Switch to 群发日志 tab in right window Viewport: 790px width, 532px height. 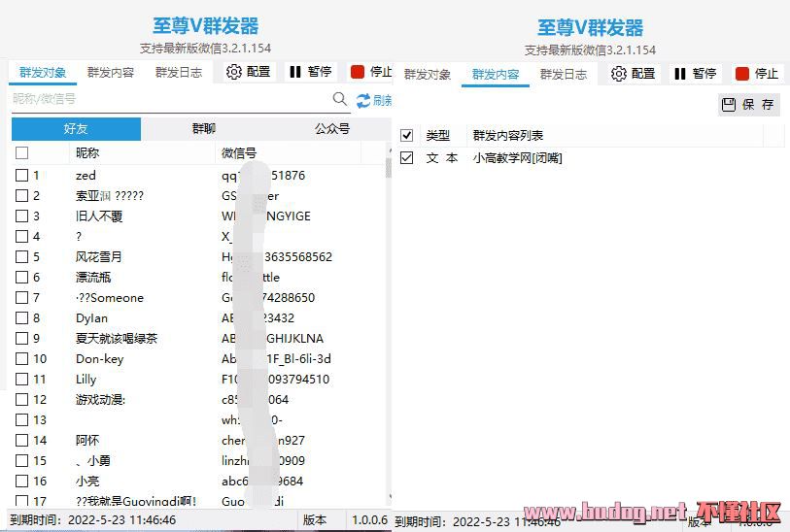564,75
